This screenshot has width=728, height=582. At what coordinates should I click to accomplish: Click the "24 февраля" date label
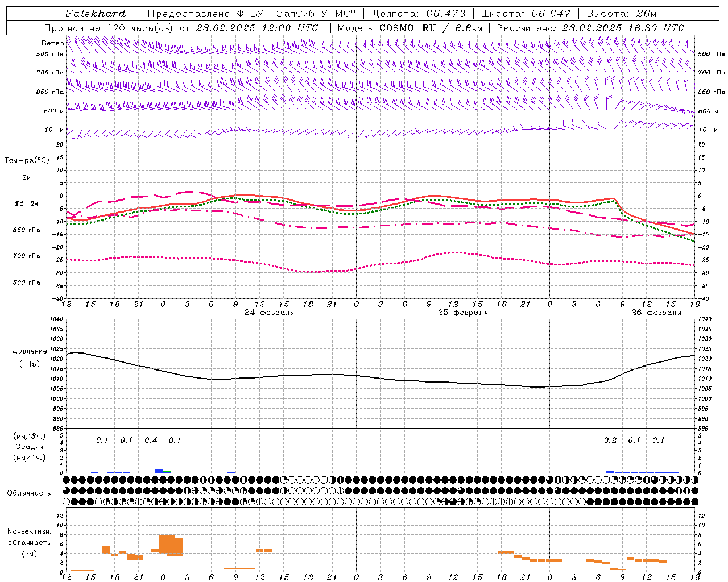click(270, 313)
